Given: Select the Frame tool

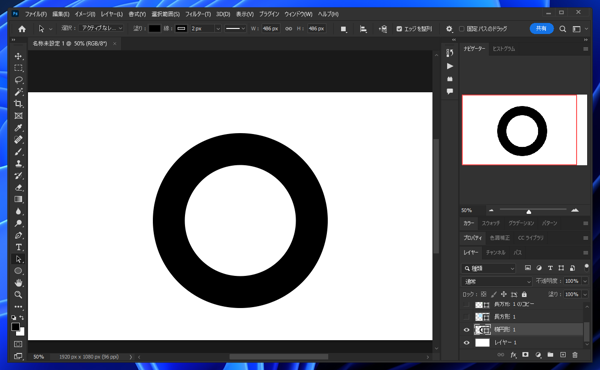Looking at the screenshot, I should pos(18,116).
